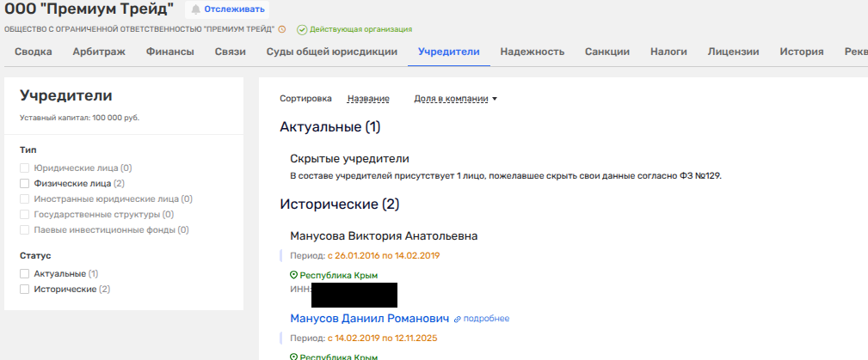Image resolution: width=868 pixels, height=360 pixels.
Task: Select the Санкции tab
Action: click(x=606, y=52)
